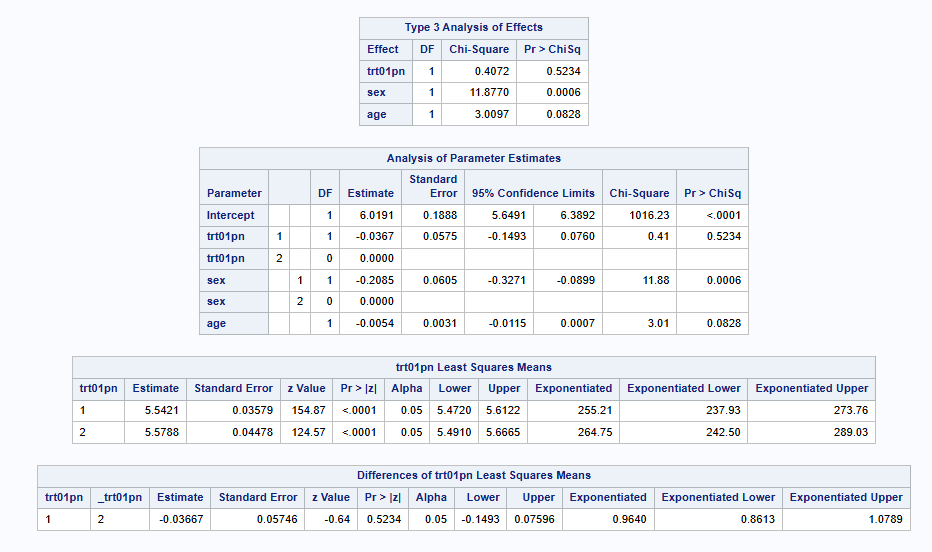This screenshot has width=932, height=552.
Task: Click the 'trt01pn Least Squares Means' title
Action: pos(474,367)
